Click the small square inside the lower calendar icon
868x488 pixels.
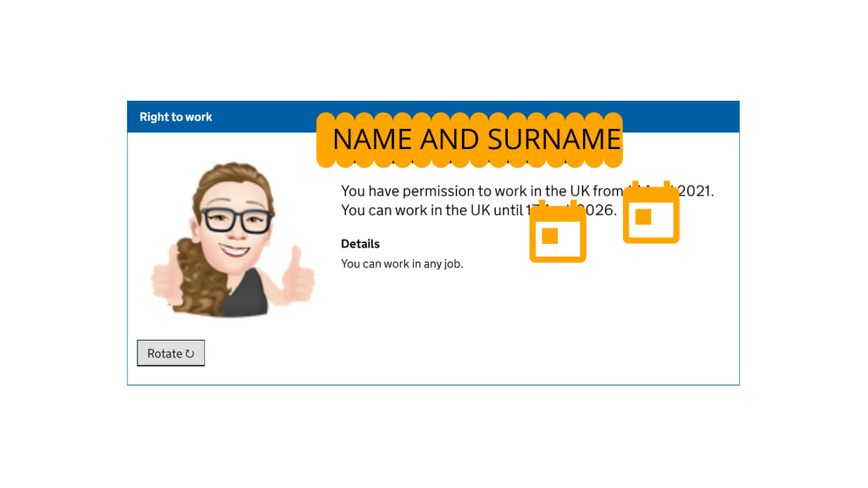pyautogui.click(x=549, y=236)
